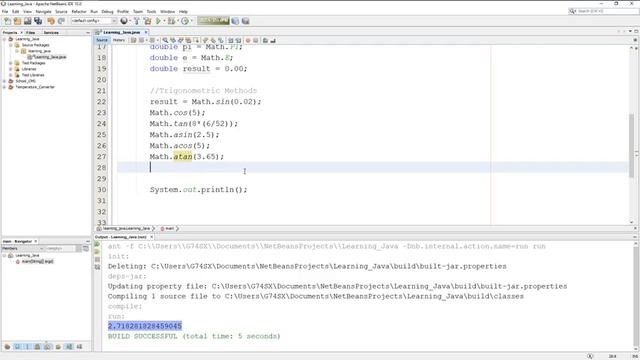Click the Build Project hammer icon

coord(137,21)
